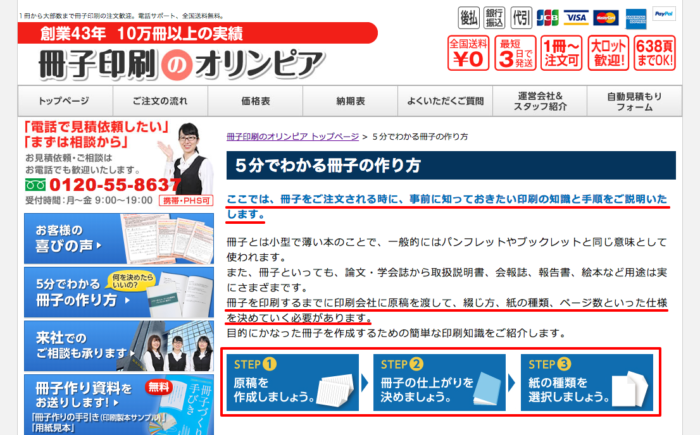
Task: Open the 5分でわかる冊子の作り方 sidebar banner
Action: click(x=119, y=293)
